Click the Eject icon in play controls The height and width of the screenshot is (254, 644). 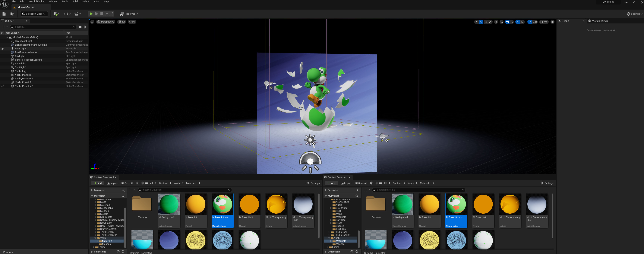tap(107, 14)
